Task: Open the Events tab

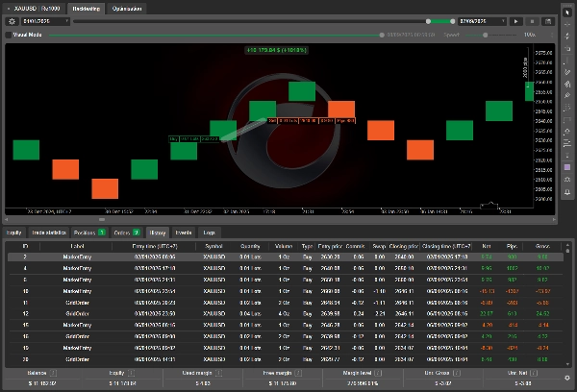Action: [x=183, y=233]
